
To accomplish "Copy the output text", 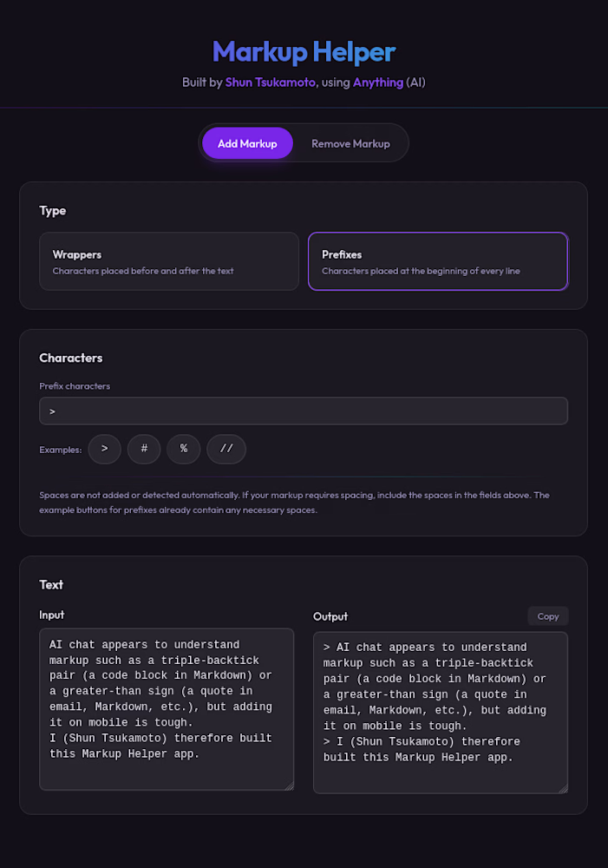I will [x=547, y=616].
